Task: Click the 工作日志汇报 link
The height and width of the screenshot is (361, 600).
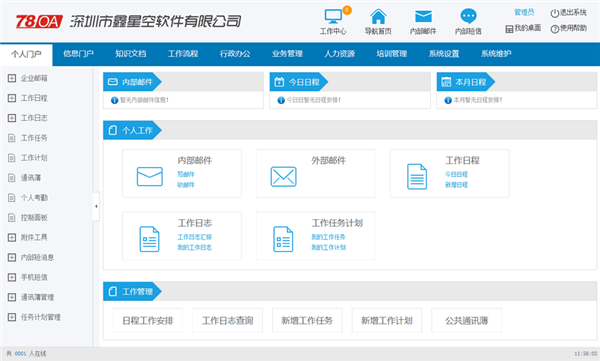Action: (x=194, y=237)
